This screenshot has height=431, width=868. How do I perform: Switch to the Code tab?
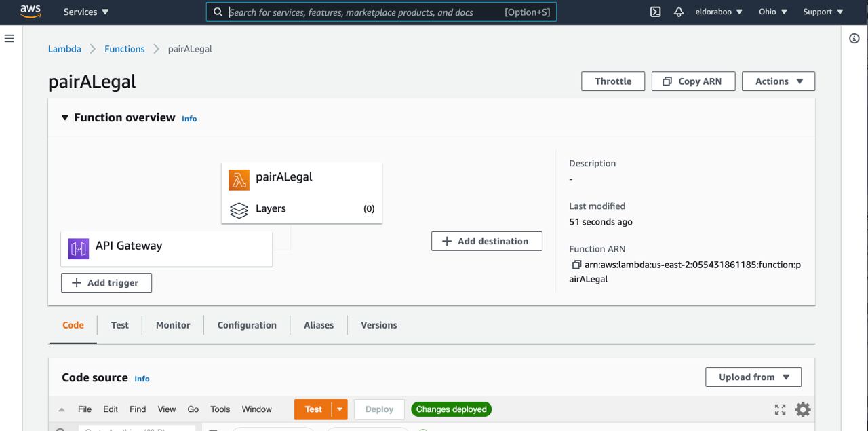tap(73, 325)
